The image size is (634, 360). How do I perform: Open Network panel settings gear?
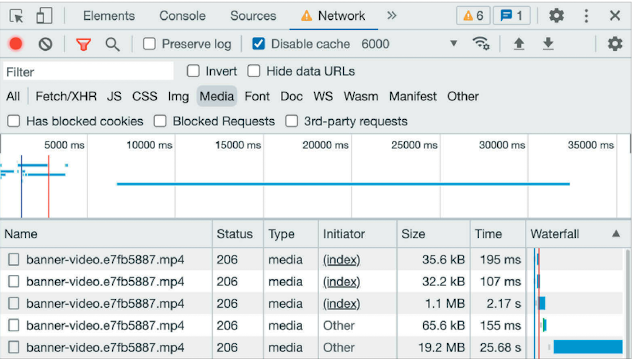point(615,43)
